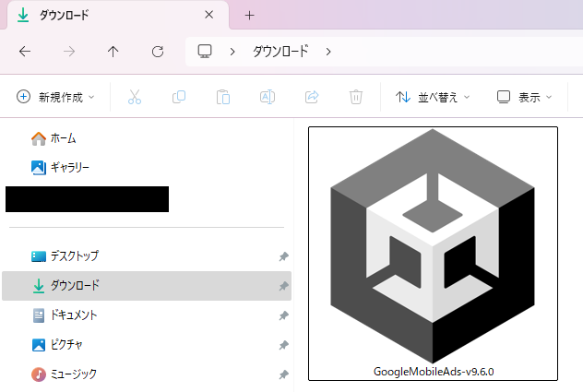The width and height of the screenshot is (583, 392).
Task: Select ダウンロード in the sidebar
Action: point(147,286)
